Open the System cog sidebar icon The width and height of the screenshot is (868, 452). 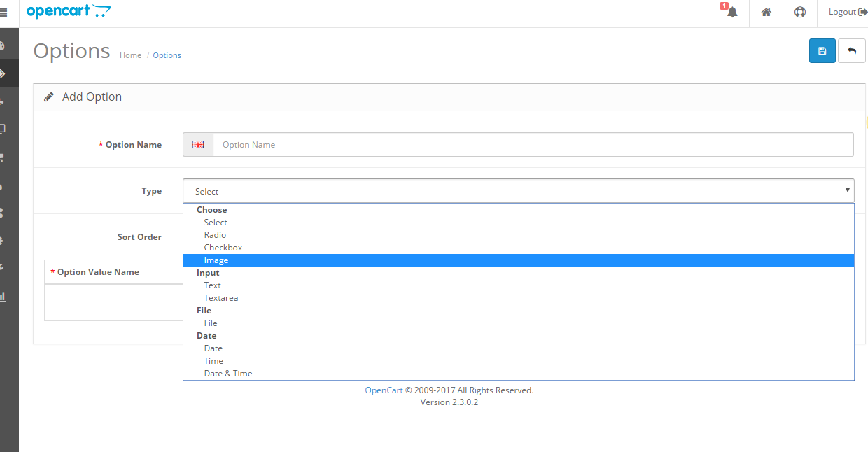coord(2,241)
